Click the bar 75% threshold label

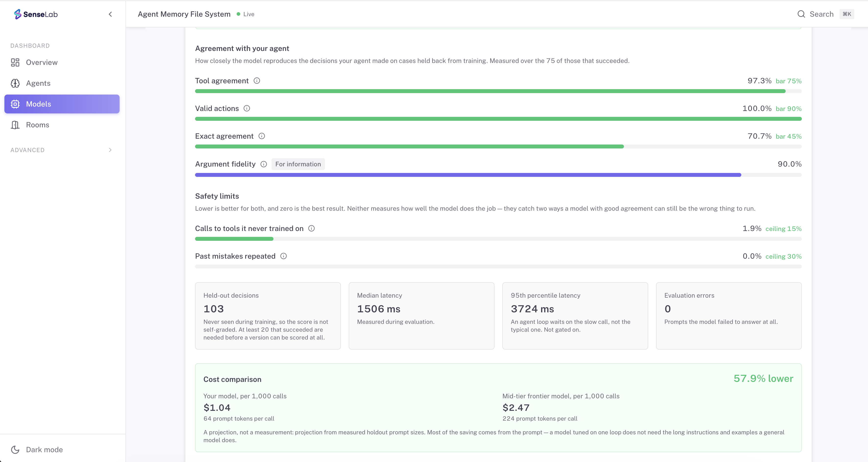[789, 81]
